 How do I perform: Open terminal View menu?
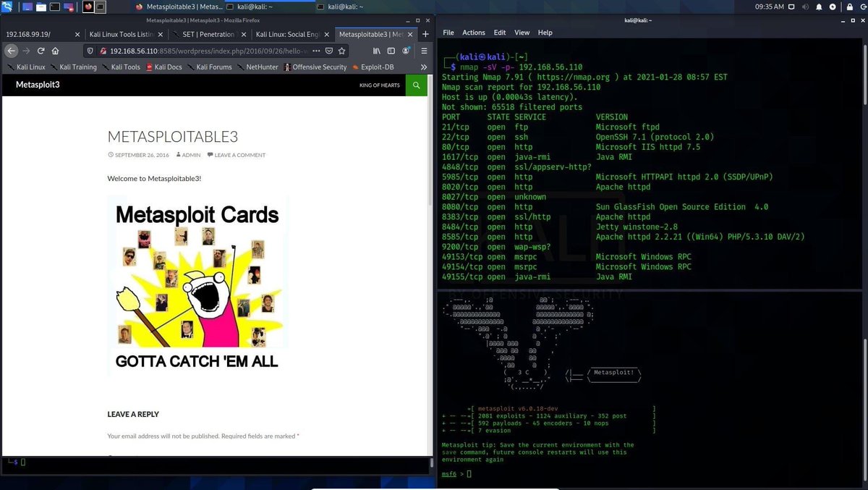[x=522, y=33]
